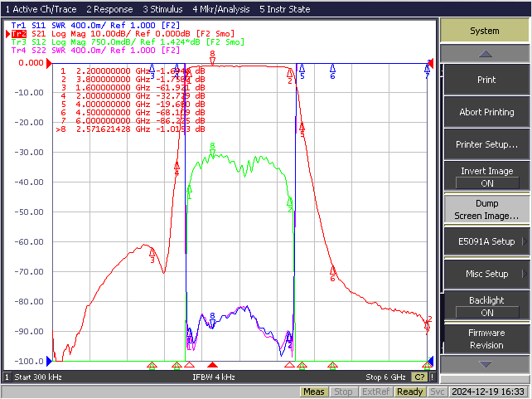The width and height of the screenshot is (532, 399).
Task: Select active trace Tr2 S21 label
Action: (123, 34)
